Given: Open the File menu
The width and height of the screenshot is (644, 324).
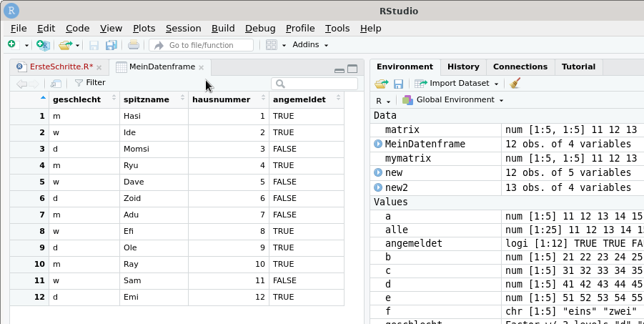Looking at the screenshot, I should [x=19, y=29].
